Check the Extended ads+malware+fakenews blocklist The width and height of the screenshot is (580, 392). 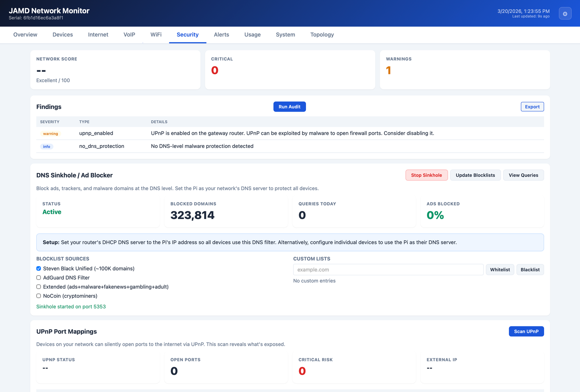click(38, 286)
